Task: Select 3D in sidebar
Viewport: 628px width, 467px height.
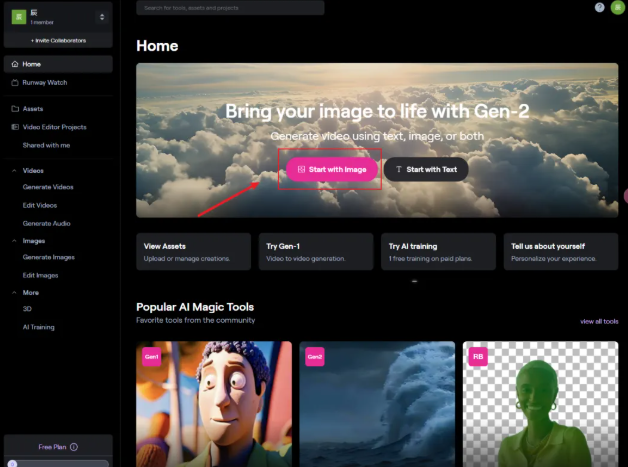Action: click(27, 309)
